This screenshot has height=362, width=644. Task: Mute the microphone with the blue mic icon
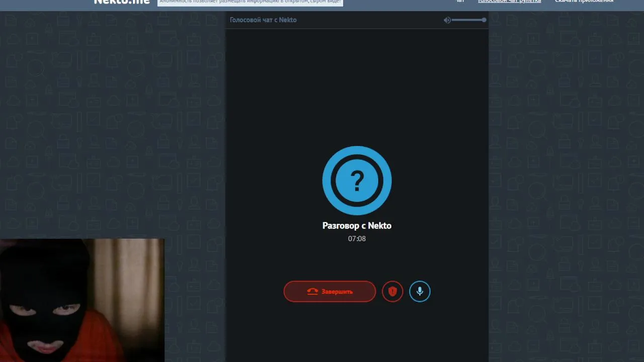(x=420, y=292)
